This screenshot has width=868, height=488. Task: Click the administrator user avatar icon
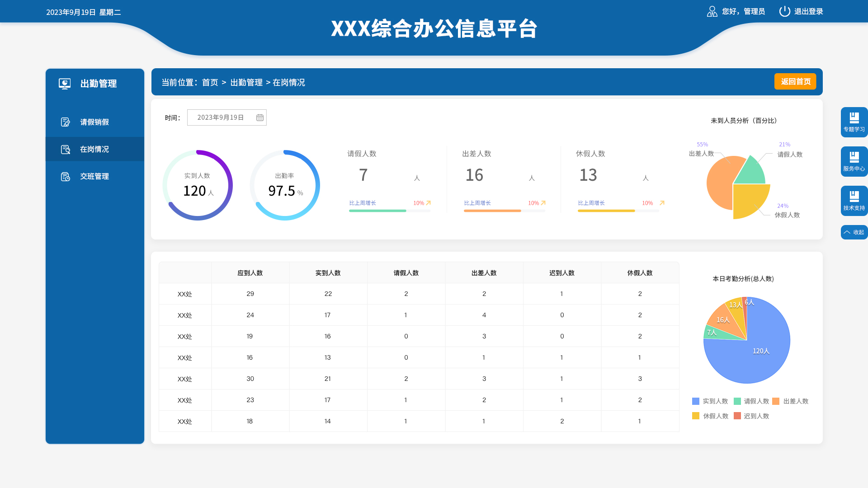pos(712,11)
